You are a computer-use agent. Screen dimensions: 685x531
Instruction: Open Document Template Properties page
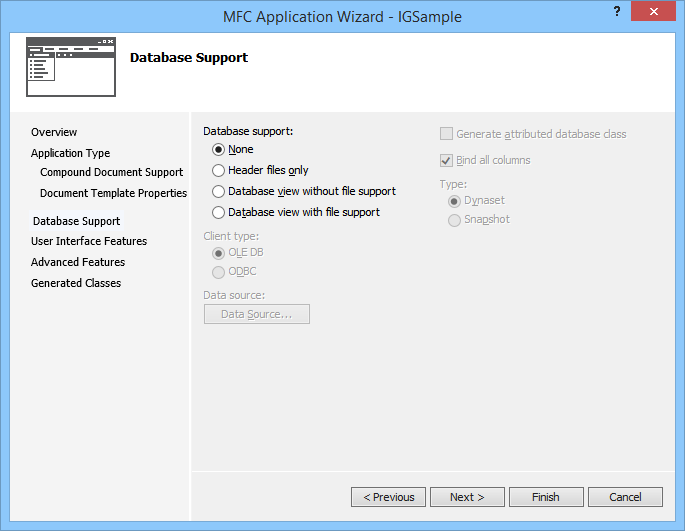click(113, 193)
